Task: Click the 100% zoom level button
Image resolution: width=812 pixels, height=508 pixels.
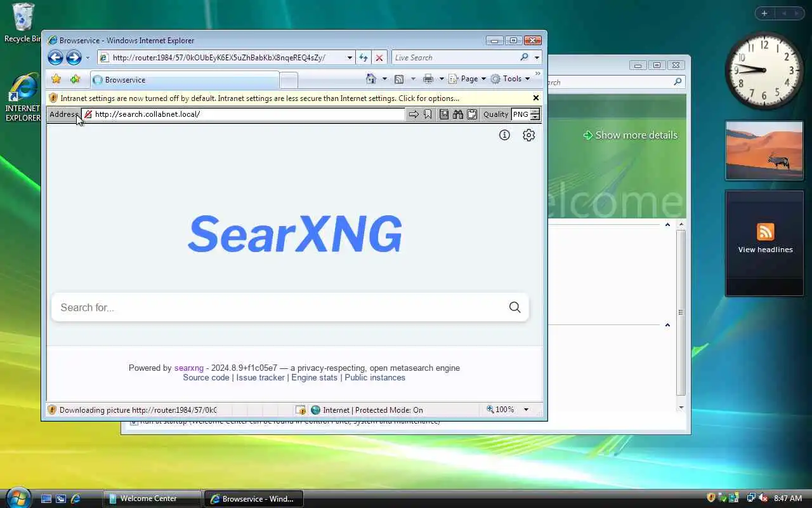Action: click(501, 410)
